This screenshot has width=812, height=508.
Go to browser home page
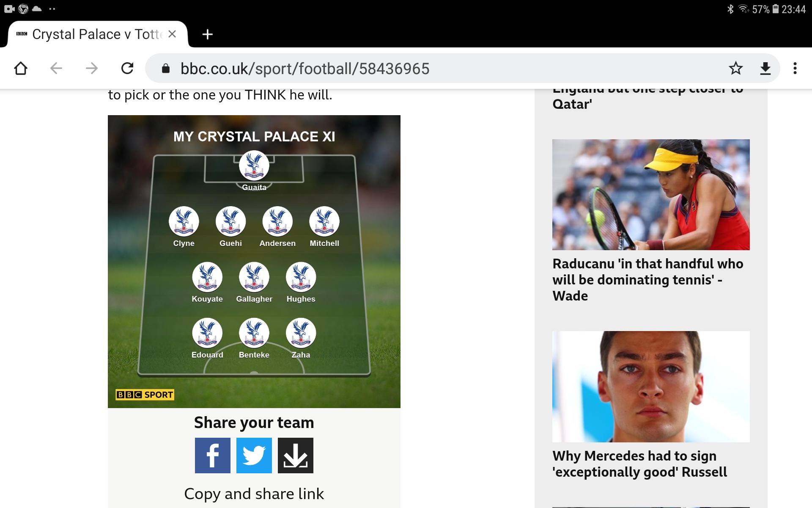(21, 68)
